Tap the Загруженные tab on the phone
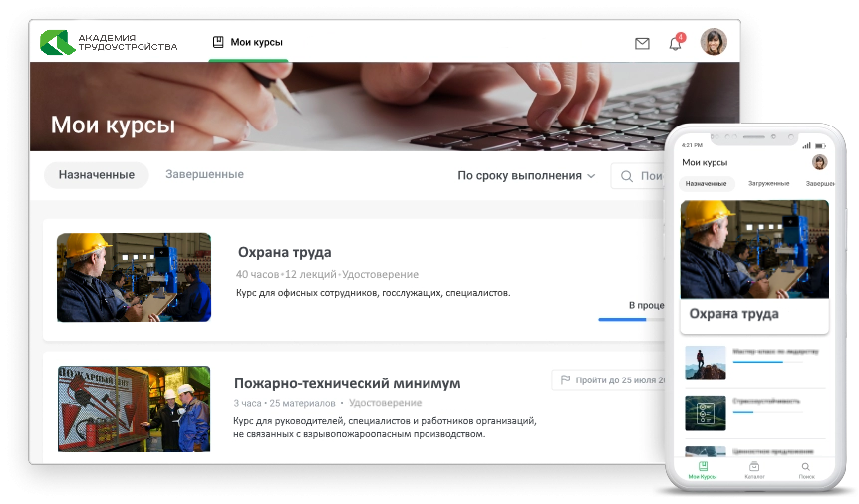 coord(768,184)
